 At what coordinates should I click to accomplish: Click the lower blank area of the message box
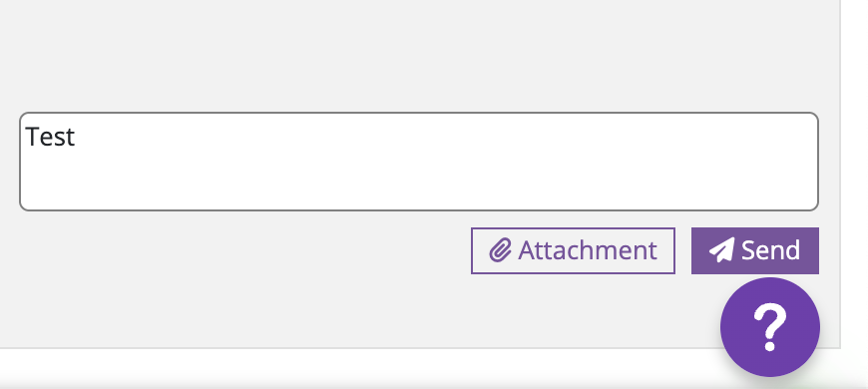[419, 189]
